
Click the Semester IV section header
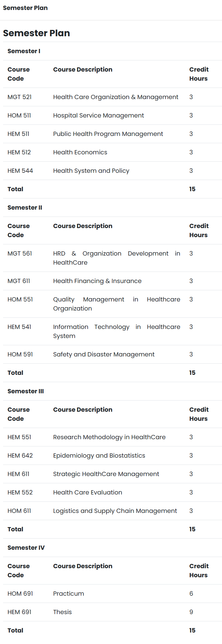click(26, 548)
